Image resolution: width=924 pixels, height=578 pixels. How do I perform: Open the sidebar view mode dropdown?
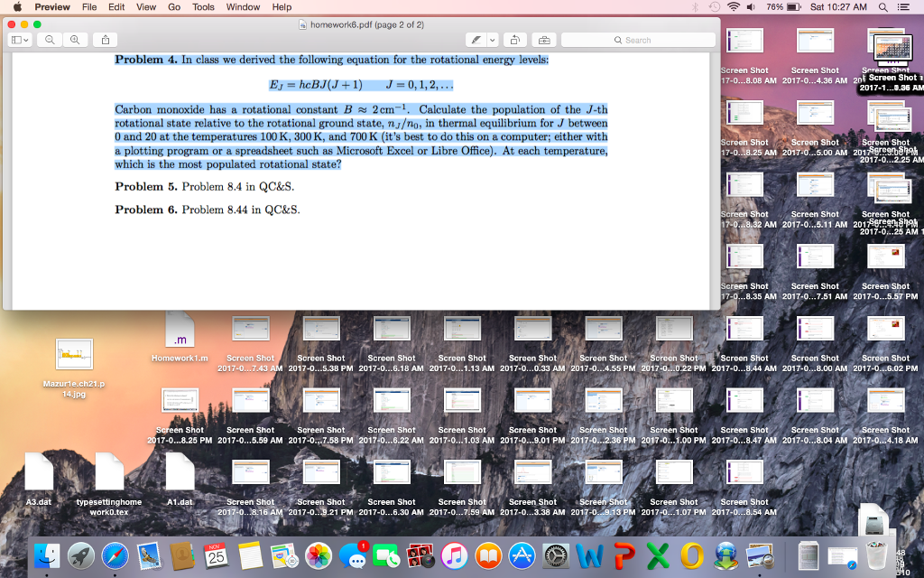[x=19, y=41]
